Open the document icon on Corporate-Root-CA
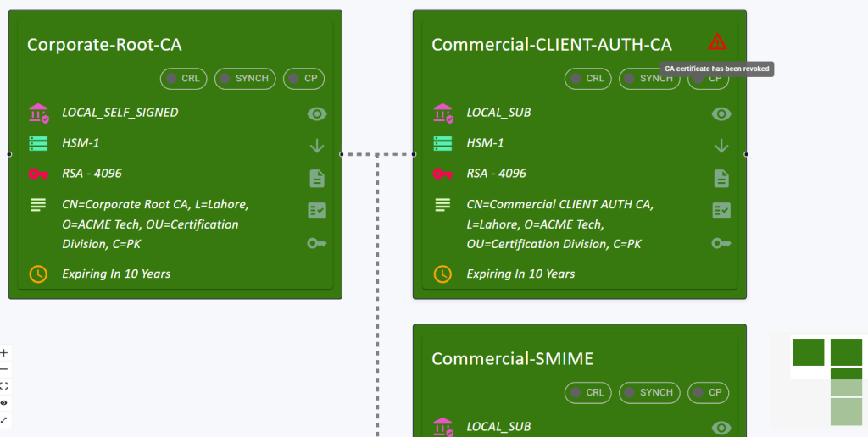Viewport: 868px width, 437px height. [x=317, y=178]
